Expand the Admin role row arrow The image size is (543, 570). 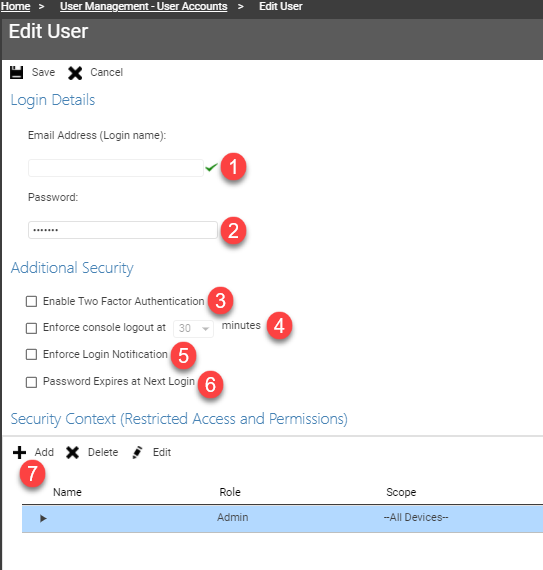point(43,518)
